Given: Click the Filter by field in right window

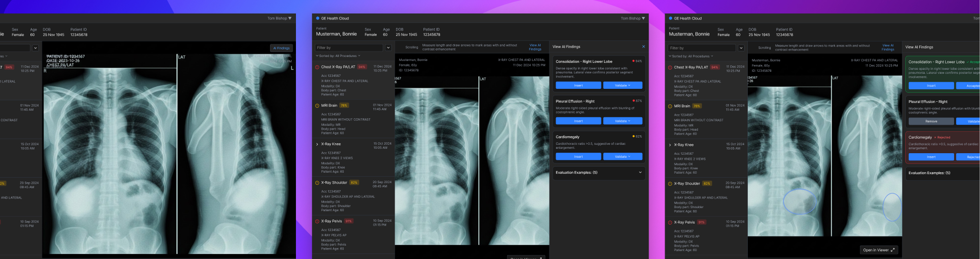Looking at the screenshot, I should click(x=701, y=48).
